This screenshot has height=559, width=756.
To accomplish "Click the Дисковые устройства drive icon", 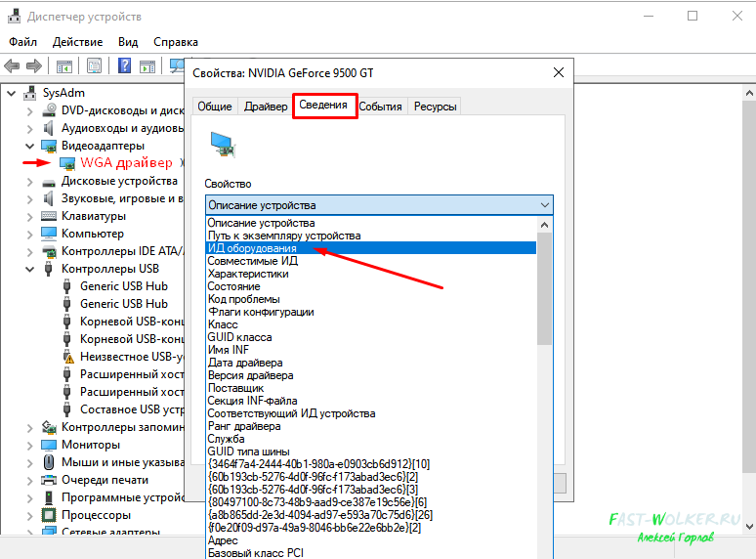I will click(x=49, y=182).
